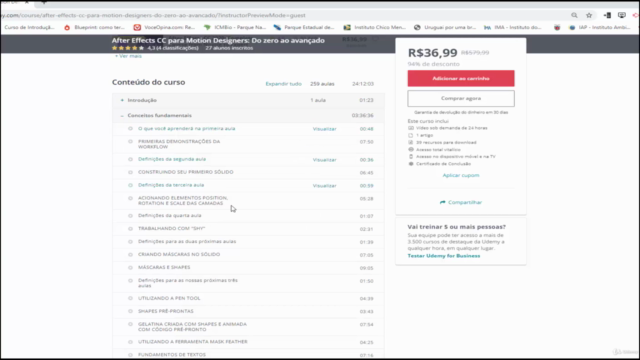This screenshot has width=640, height=360.
Task: Click the mobile icon by 'Acesso no dispositivo móvel'
Action: (411, 157)
